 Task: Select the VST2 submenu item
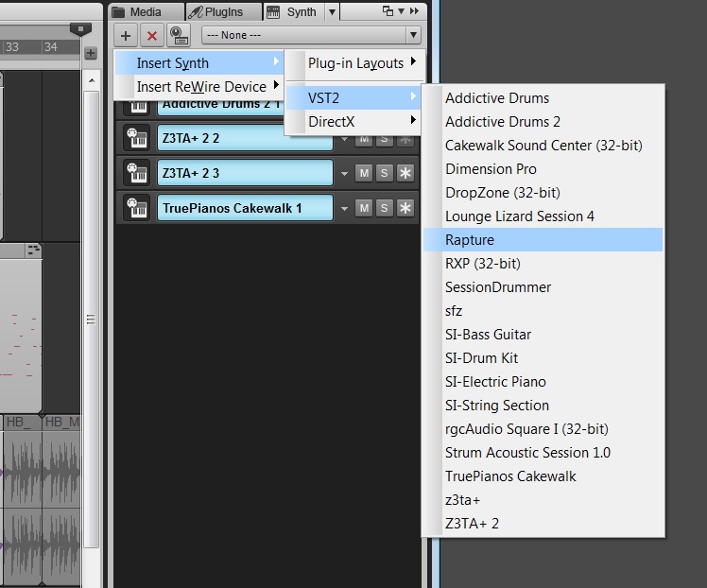[353, 98]
